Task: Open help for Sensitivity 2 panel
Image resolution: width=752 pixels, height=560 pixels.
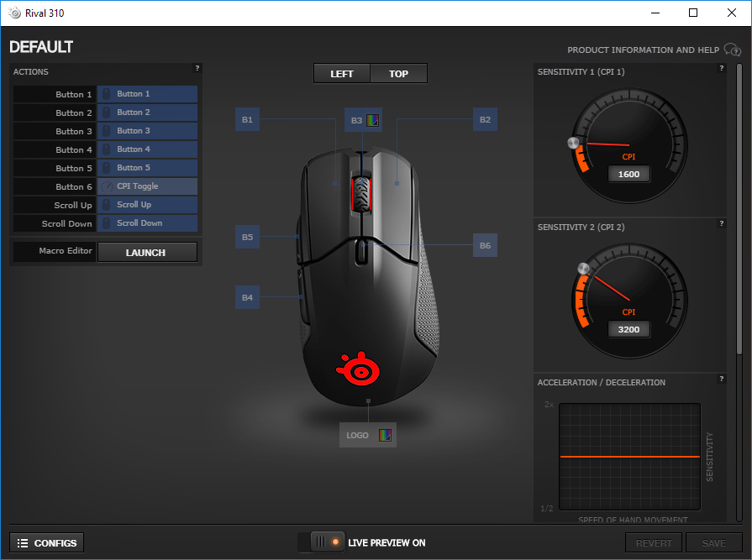Action: click(x=721, y=223)
